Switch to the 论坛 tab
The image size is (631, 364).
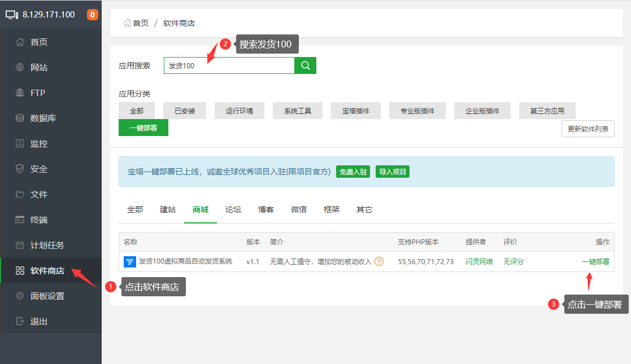(x=233, y=209)
